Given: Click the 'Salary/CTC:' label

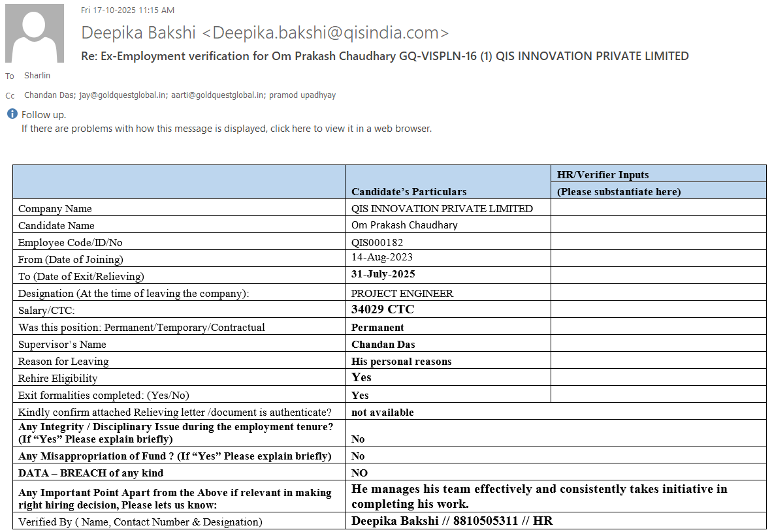Looking at the screenshot, I should [x=46, y=311].
